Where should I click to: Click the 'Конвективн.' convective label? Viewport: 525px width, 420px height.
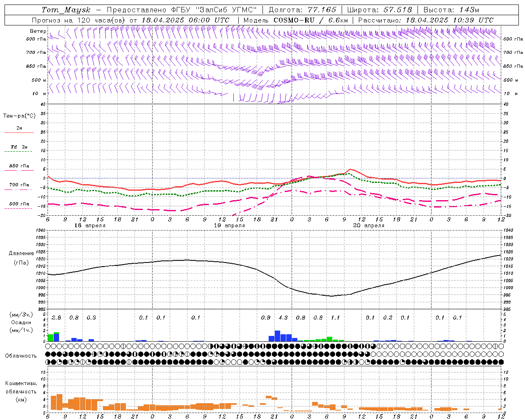[21, 383]
